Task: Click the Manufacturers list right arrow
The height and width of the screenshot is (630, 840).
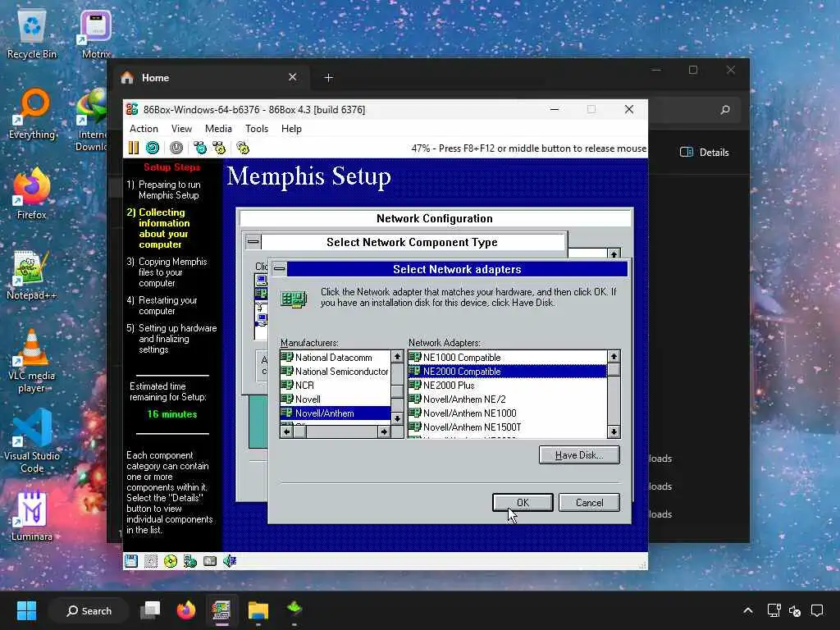Action: [x=384, y=431]
